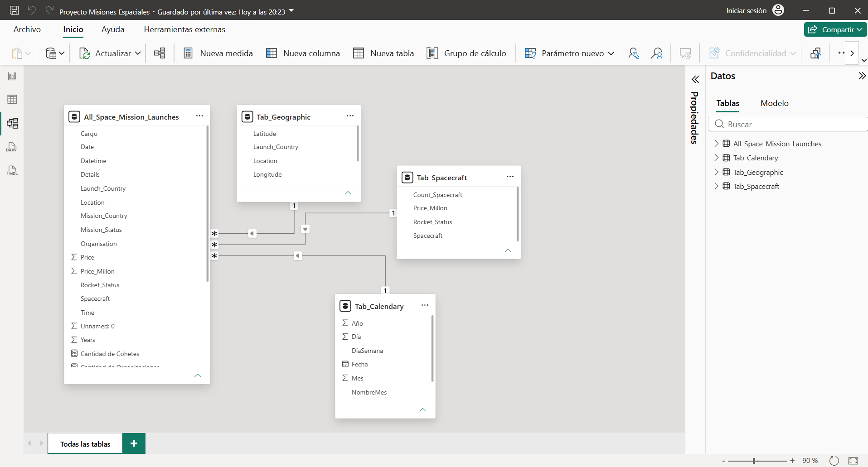Expand Tab_Spacecraft in Datos pane
The image size is (868, 467).
point(716,186)
